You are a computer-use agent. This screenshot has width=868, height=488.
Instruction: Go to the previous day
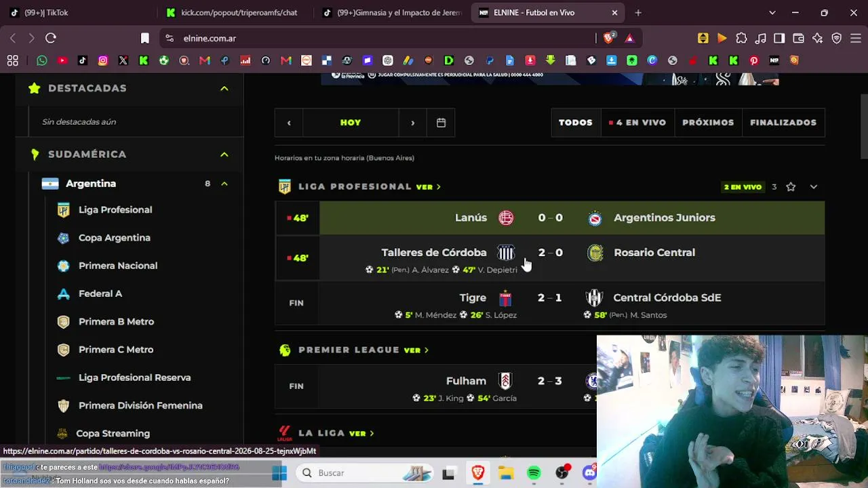[289, 123]
